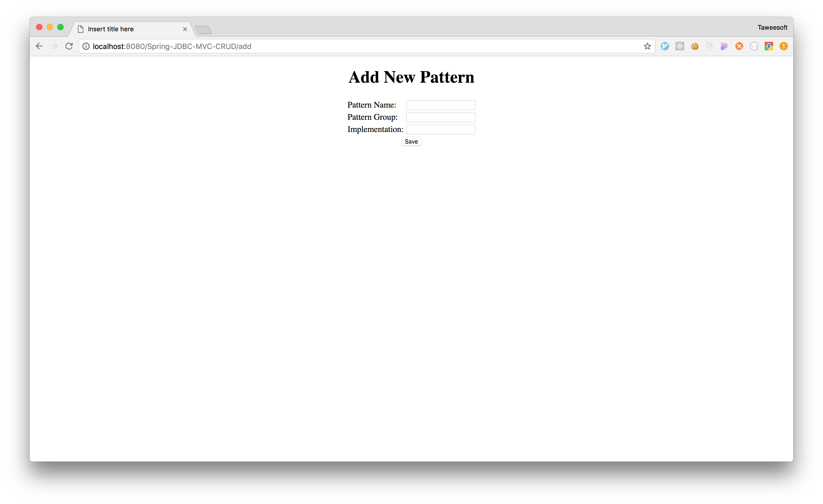The image size is (823, 504).
Task: Go back to the previous page
Action: coord(40,46)
